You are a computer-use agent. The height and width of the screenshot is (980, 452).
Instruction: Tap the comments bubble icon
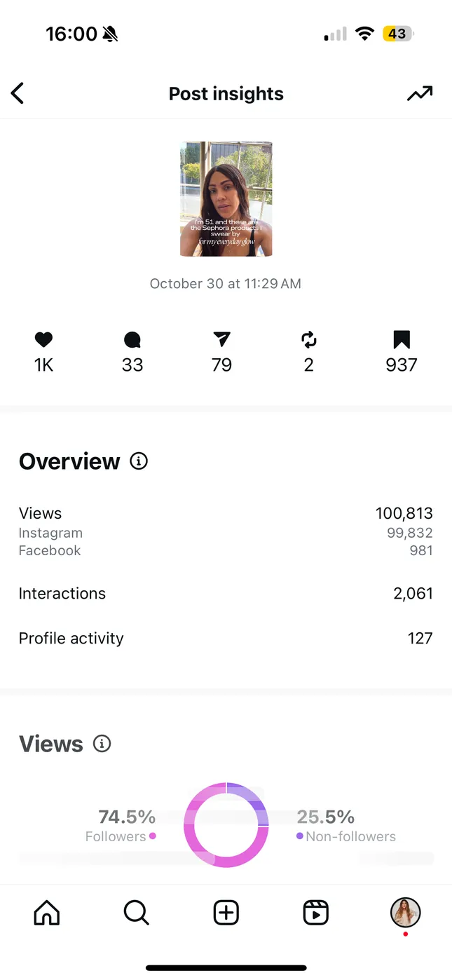(x=132, y=340)
